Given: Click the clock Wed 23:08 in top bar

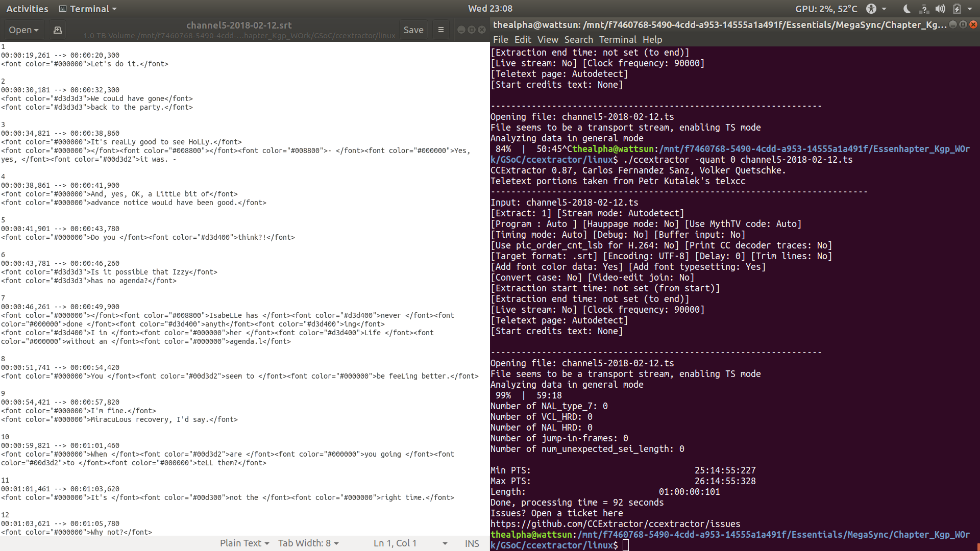Looking at the screenshot, I should (490, 9).
